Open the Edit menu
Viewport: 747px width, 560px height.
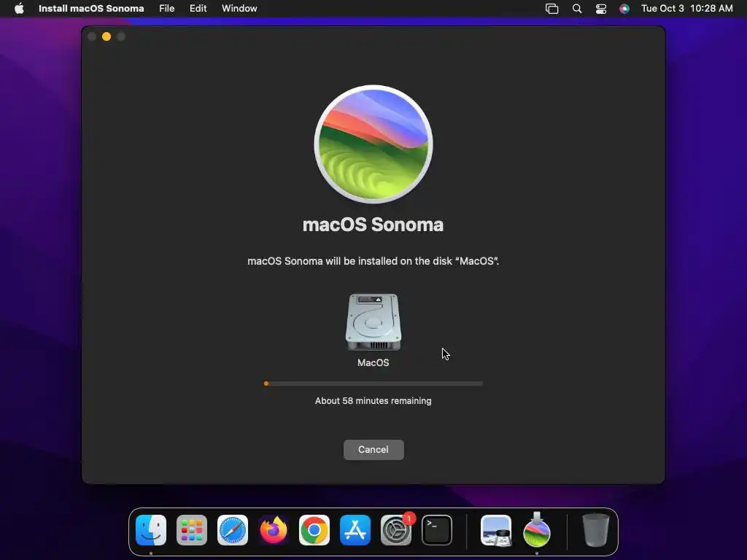click(198, 9)
